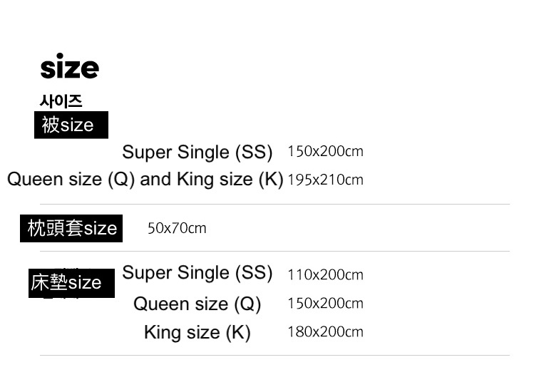
Task: Click the black 被size label
Action: click(x=71, y=125)
